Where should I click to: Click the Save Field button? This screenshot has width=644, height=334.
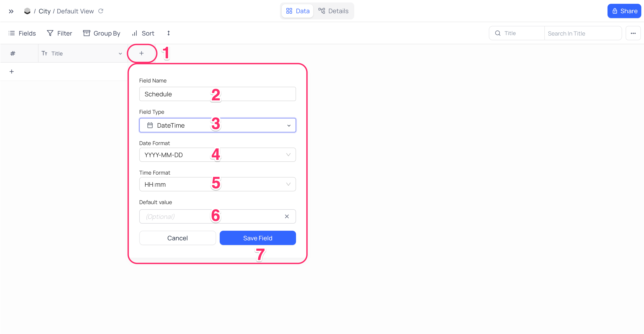coord(258,238)
